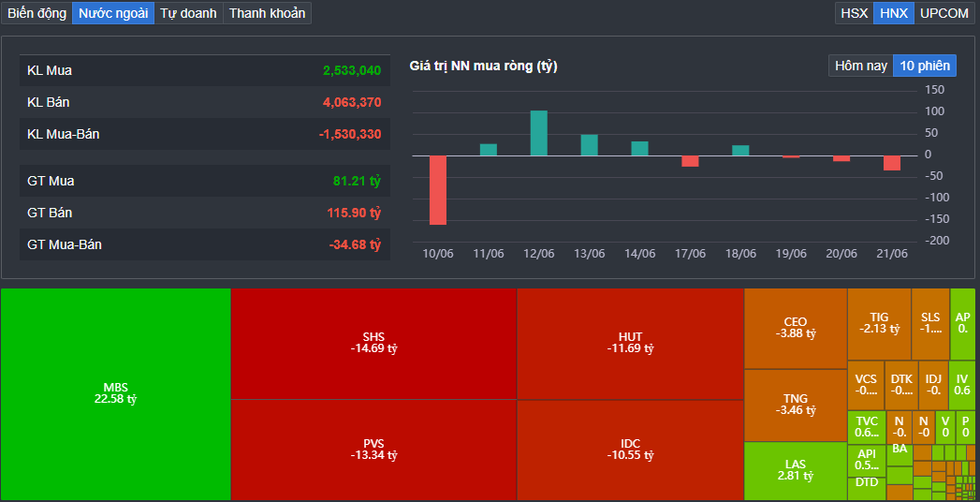This screenshot has height=502, width=980.
Task: Click the HNX exchange button
Action: click(893, 13)
